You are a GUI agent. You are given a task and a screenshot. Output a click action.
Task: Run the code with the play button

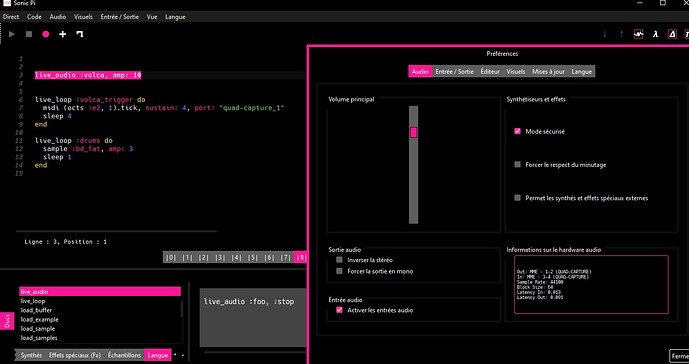pos(12,34)
